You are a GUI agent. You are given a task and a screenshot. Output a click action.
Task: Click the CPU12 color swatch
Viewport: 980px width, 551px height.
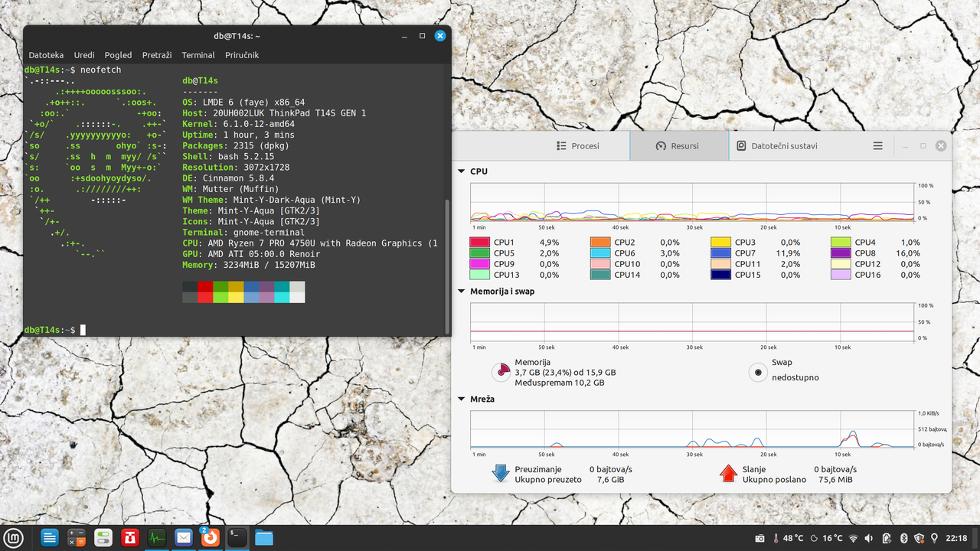[841, 264]
